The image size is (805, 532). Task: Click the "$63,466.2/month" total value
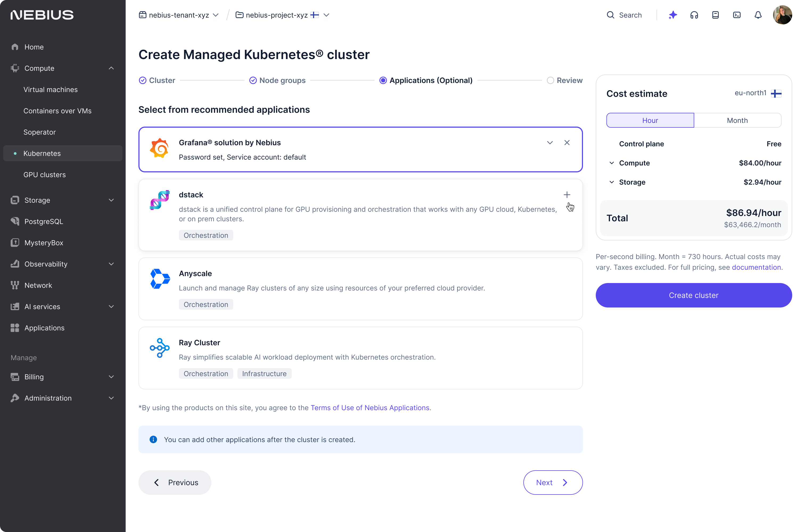click(x=752, y=225)
